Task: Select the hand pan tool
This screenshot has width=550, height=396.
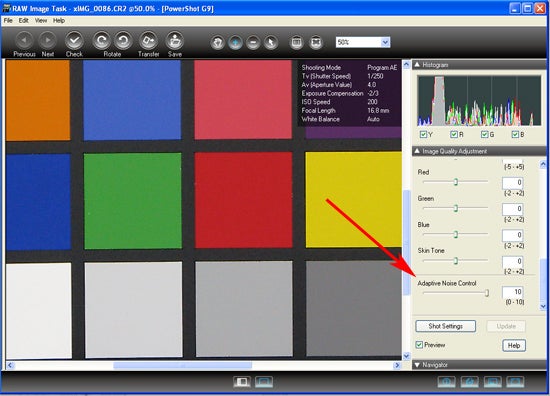Action: coord(217,43)
